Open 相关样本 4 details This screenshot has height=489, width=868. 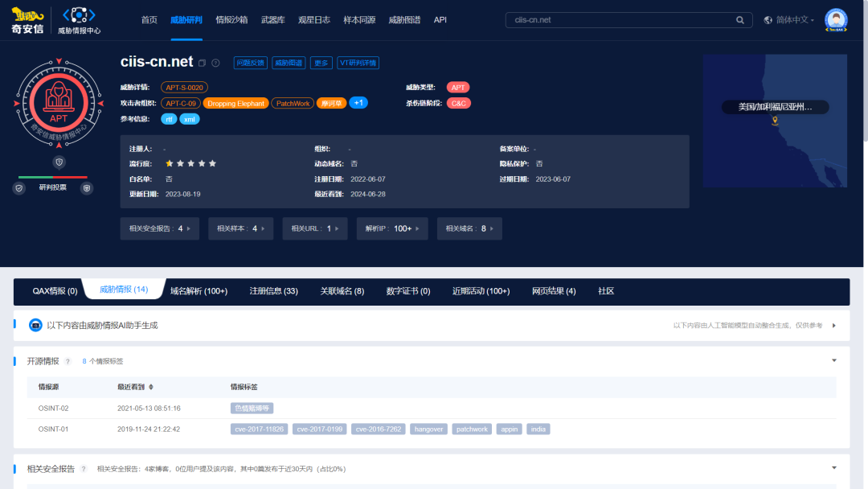241,228
